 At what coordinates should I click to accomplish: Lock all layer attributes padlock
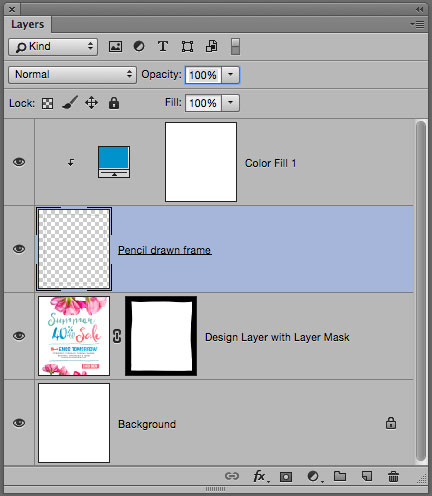click(114, 103)
